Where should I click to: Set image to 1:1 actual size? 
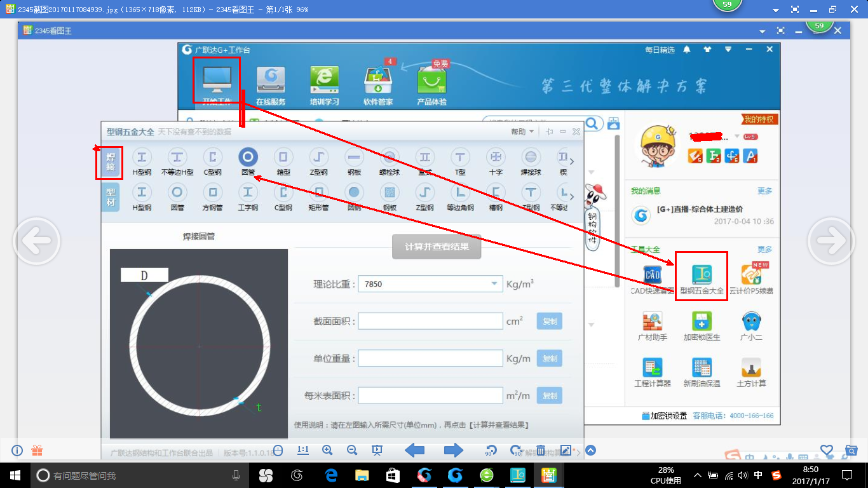(x=302, y=450)
